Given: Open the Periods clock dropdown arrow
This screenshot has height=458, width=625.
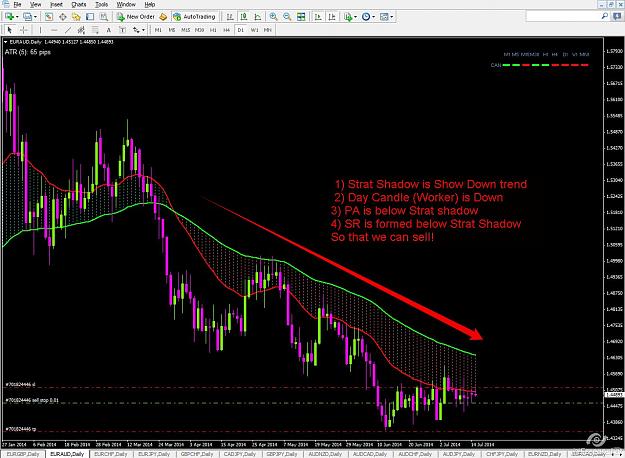Looking at the screenshot, I should [373, 17].
